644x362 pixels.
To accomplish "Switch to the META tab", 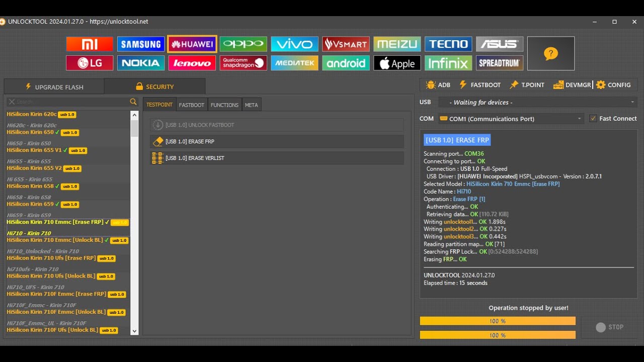I will (x=251, y=105).
